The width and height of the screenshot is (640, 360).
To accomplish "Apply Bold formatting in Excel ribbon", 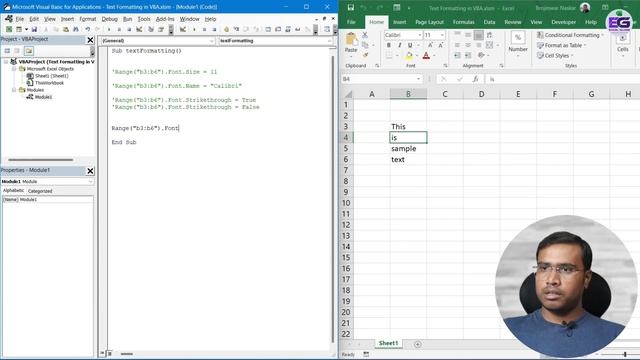I will click(389, 45).
